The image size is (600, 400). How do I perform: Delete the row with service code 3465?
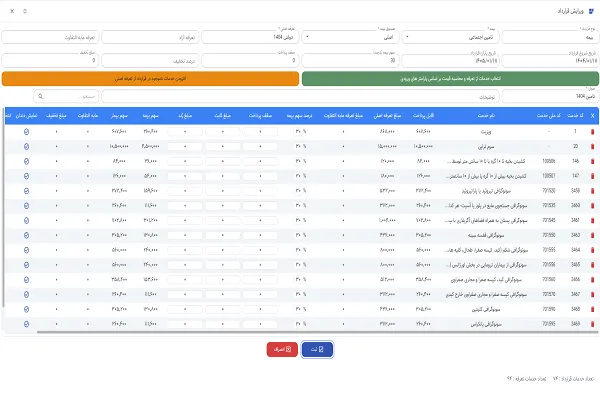(x=592, y=265)
